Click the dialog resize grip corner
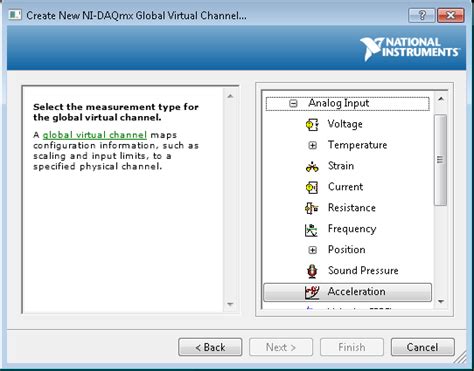Screen dimensions: 474x371 (x=461, y=358)
